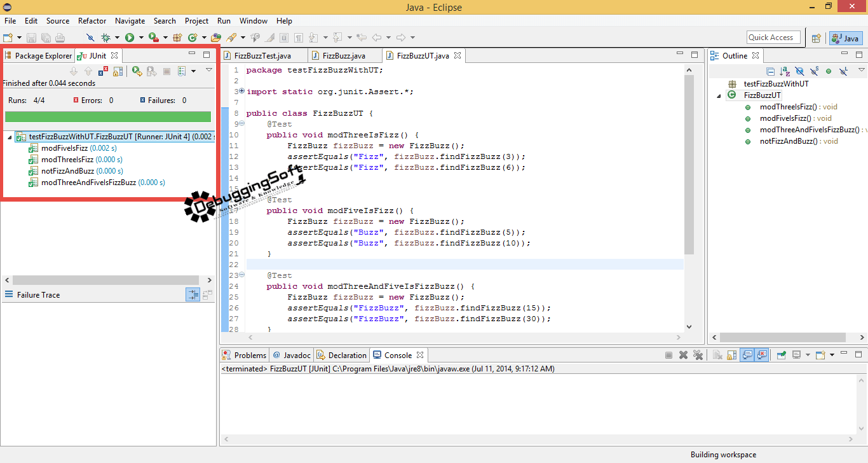Image resolution: width=868 pixels, height=463 pixels.
Task: Rerun the JUnit test
Action: tap(135, 71)
